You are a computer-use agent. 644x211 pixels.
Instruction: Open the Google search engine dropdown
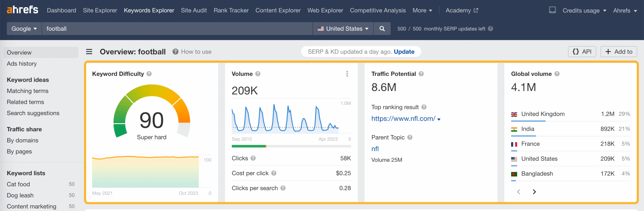(24, 29)
